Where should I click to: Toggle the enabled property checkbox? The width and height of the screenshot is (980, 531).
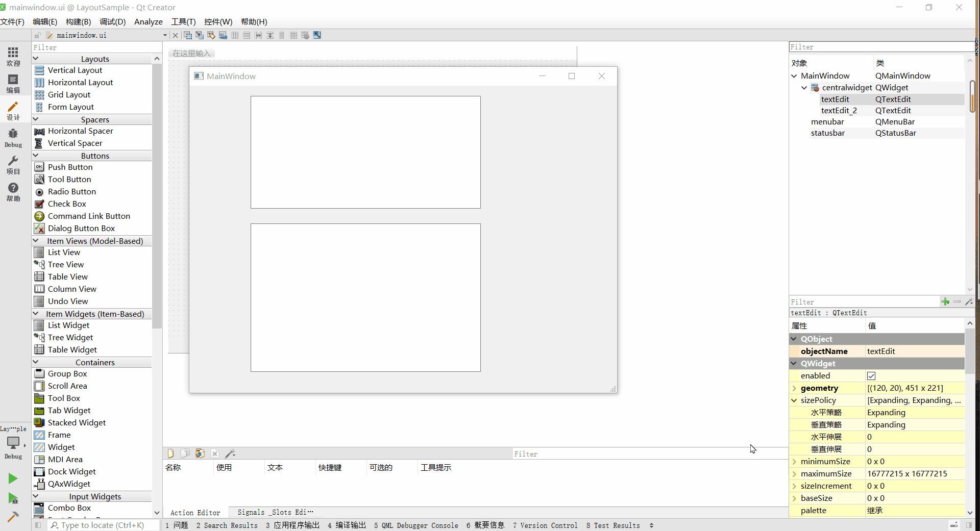click(x=871, y=376)
